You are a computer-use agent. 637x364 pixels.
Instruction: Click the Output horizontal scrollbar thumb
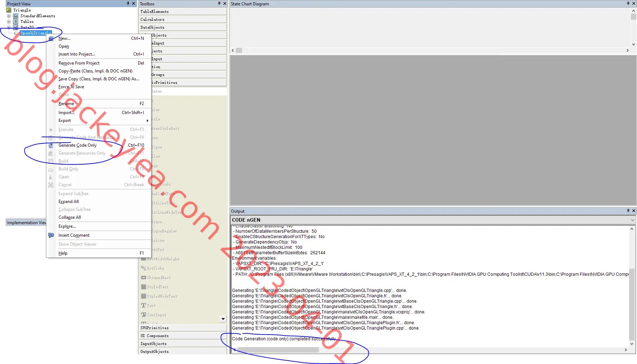coord(278,350)
